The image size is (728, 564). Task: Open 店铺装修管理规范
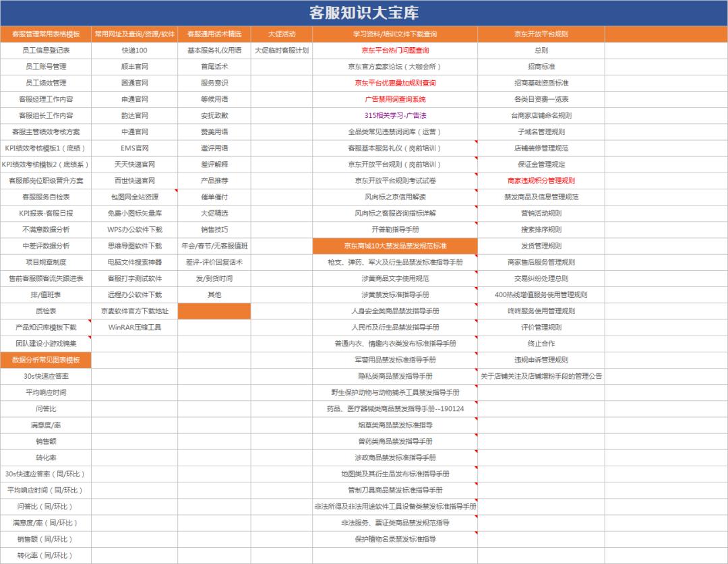[541, 148]
